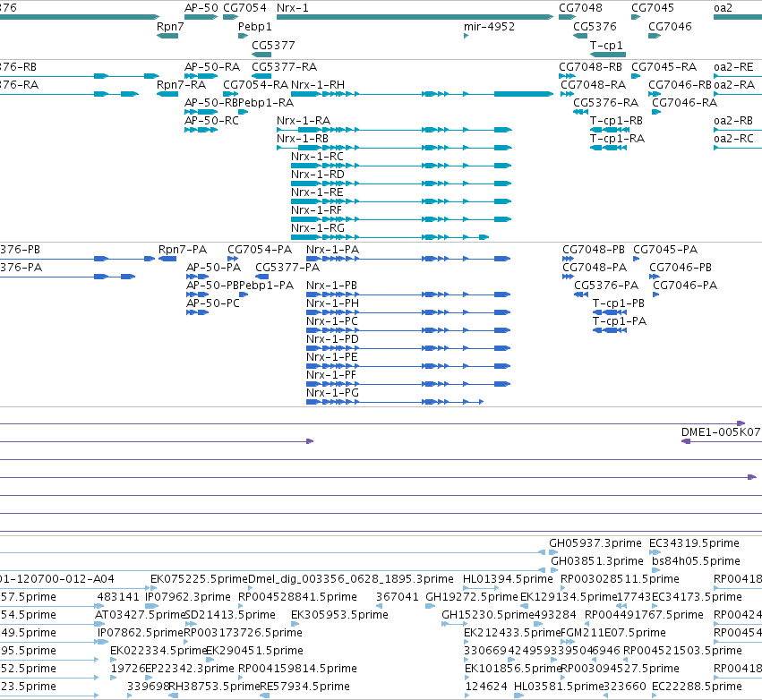Select the Nrx-1-RB transcript label

[x=303, y=139]
